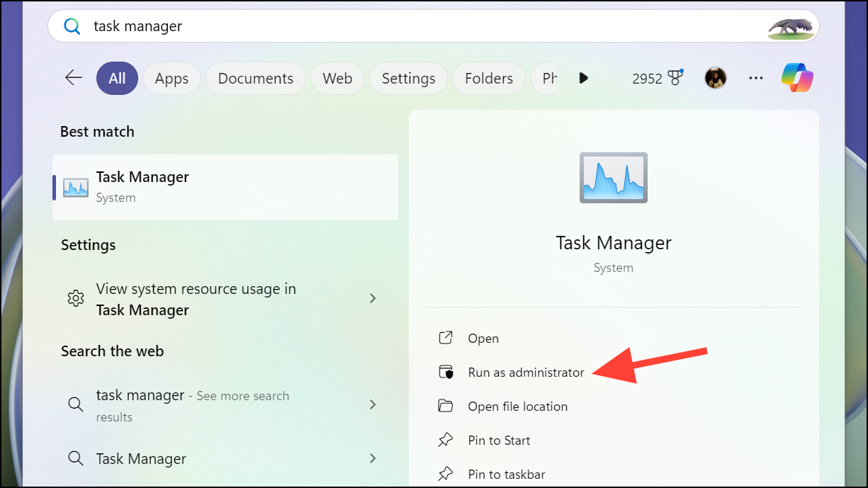Click the search magnifier icon in search bar

pos(72,26)
